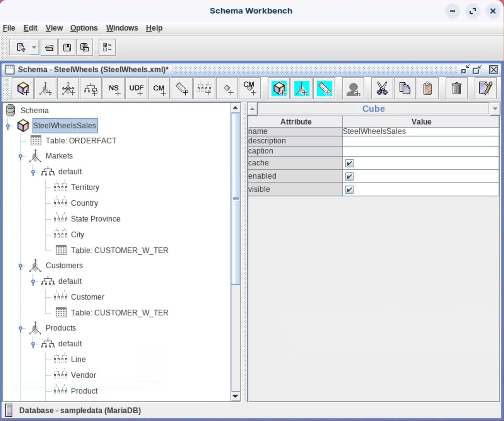Click the Add User Defined Function icon
This screenshot has width=504, height=421.
click(137, 89)
